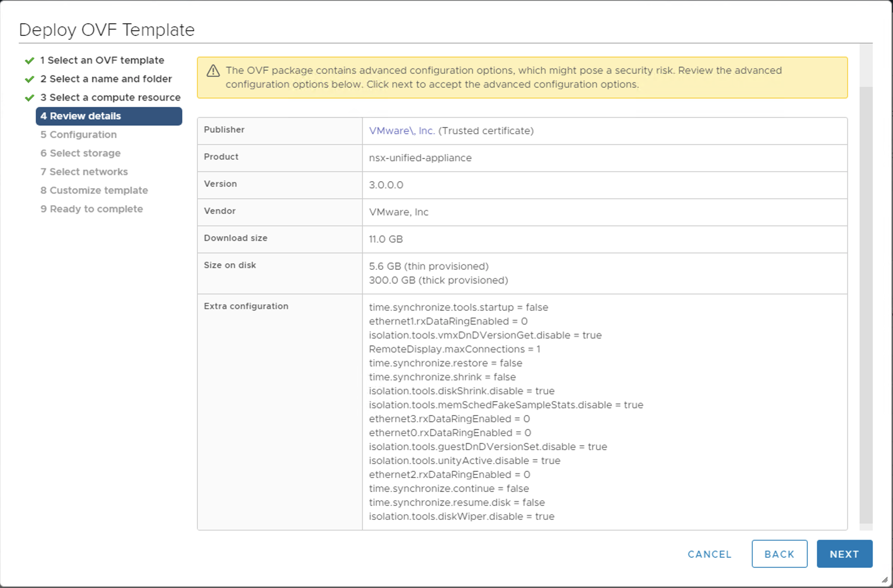Click green checkmark beside Select a name and folder
893x588 pixels.
(29, 79)
